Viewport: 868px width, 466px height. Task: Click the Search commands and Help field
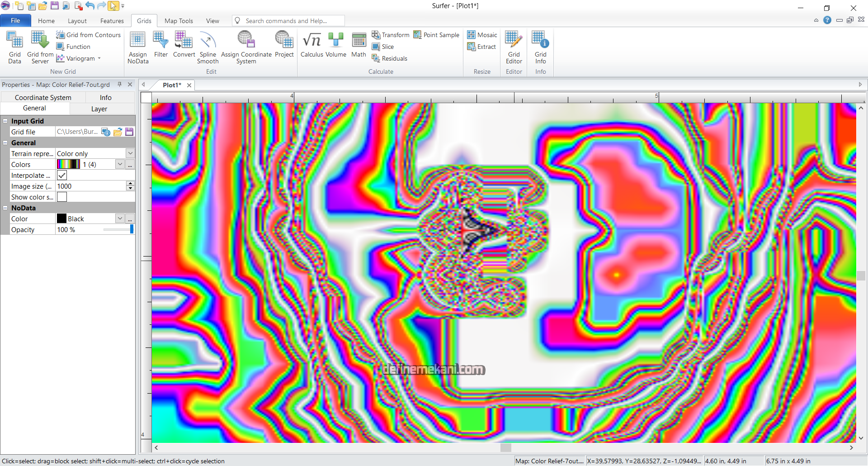tap(289, 21)
